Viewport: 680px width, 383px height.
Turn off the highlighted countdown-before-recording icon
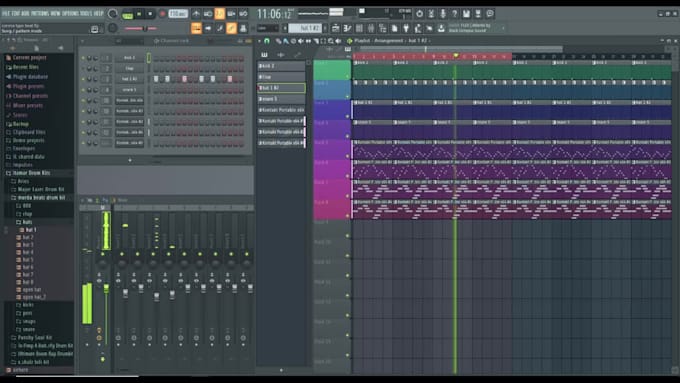219,14
